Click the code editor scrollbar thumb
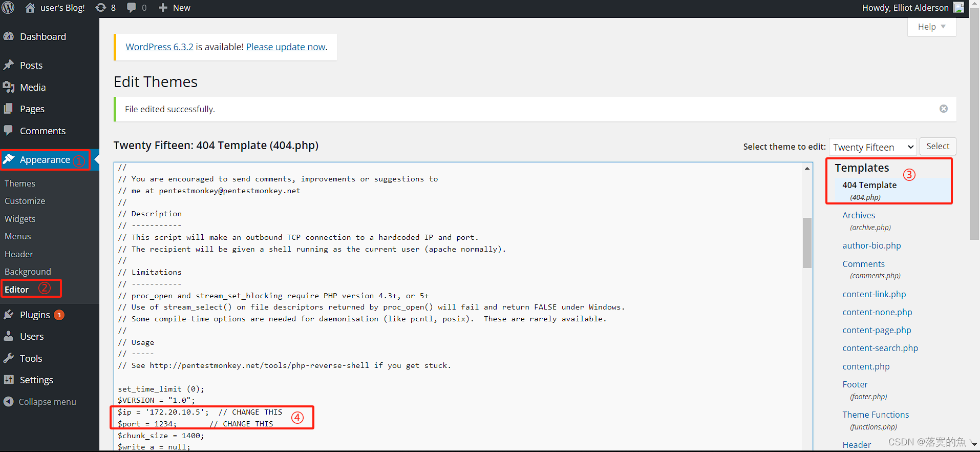This screenshot has height=452, width=980. pos(807,243)
